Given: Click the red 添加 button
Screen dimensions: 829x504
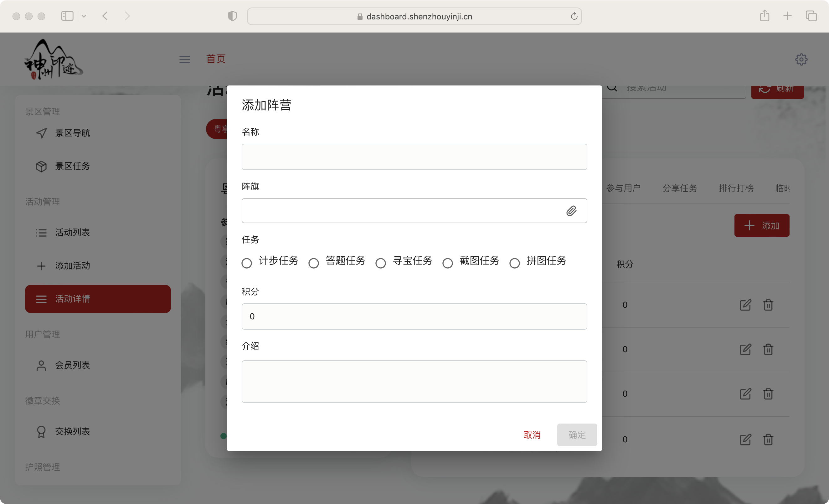Looking at the screenshot, I should 762,225.
